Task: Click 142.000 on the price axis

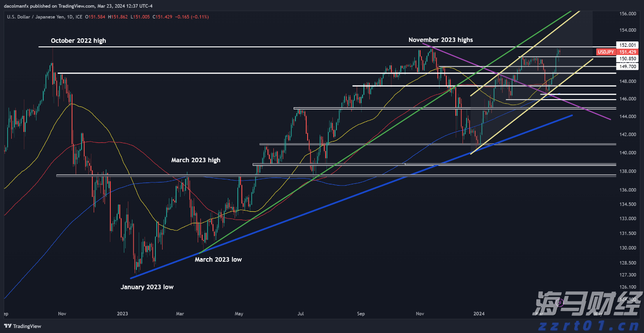Action: [x=627, y=134]
